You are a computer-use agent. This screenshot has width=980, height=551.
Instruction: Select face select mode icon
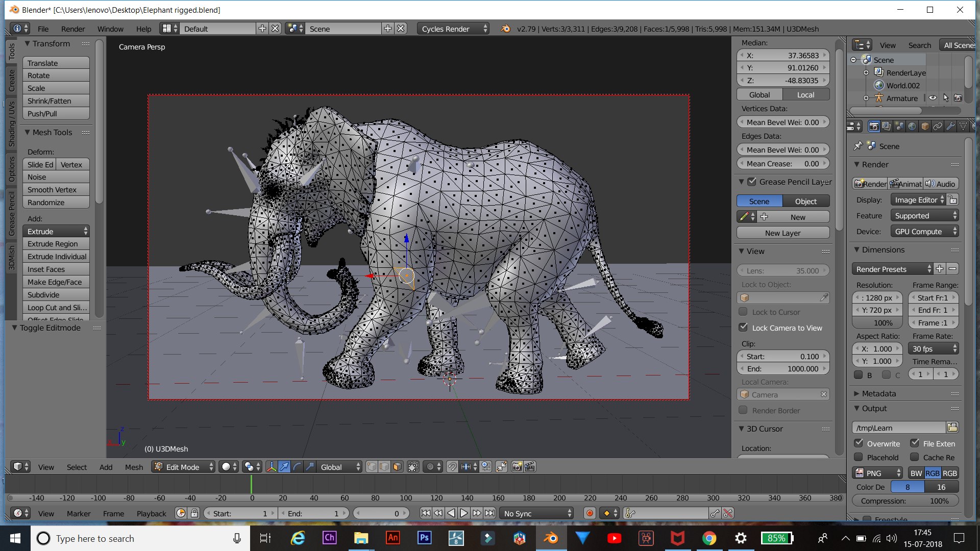click(x=397, y=467)
